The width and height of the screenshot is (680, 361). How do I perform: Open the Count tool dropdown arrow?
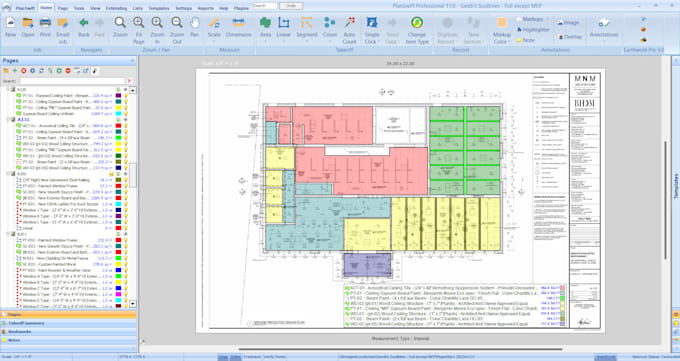coord(330,42)
